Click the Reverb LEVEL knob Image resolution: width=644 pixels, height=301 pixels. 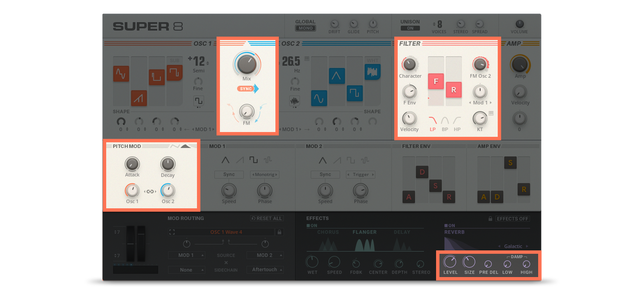coord(450,262)
